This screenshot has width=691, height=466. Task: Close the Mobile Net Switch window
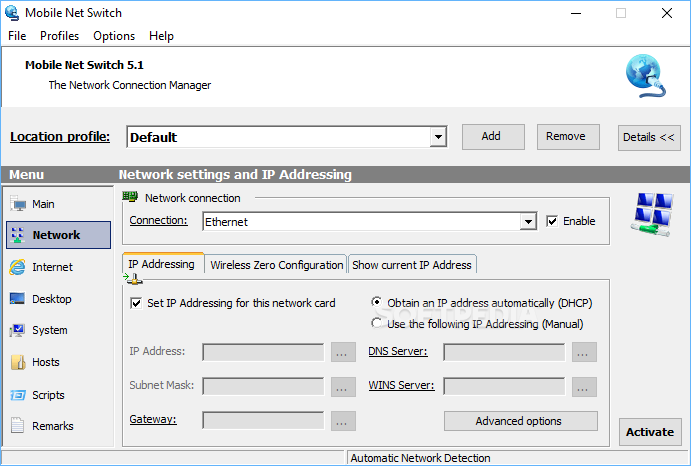tap(667, 13)
